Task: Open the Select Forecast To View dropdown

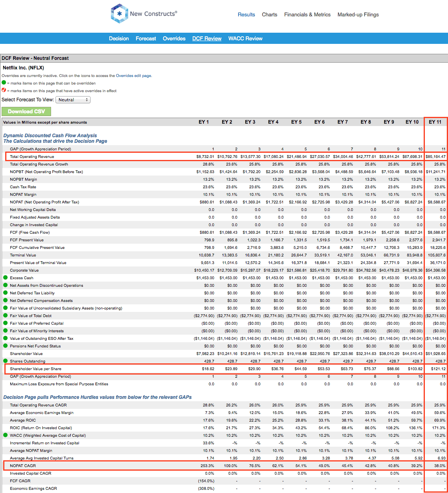Action: (73, 100)
